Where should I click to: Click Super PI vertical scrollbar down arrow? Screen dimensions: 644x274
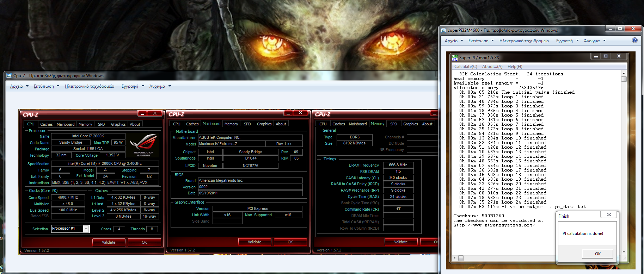624,252
